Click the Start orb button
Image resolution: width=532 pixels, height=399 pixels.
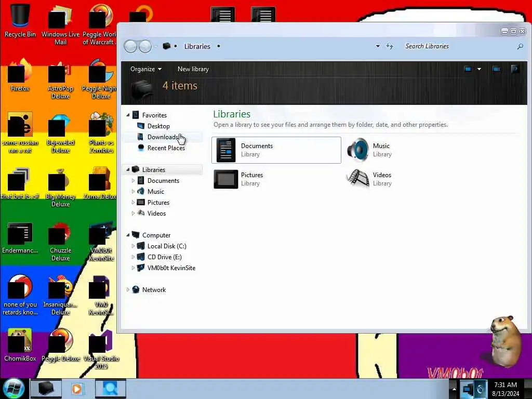[x=14, y=389]
